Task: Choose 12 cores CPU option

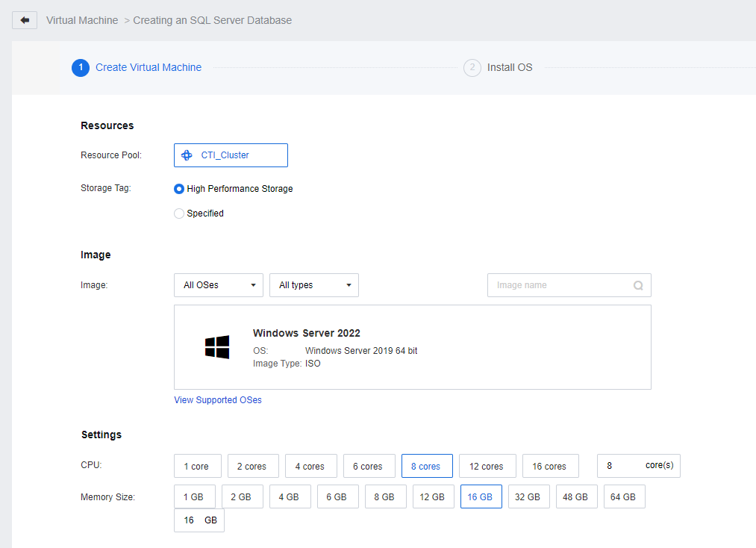Action: point(487,466)
